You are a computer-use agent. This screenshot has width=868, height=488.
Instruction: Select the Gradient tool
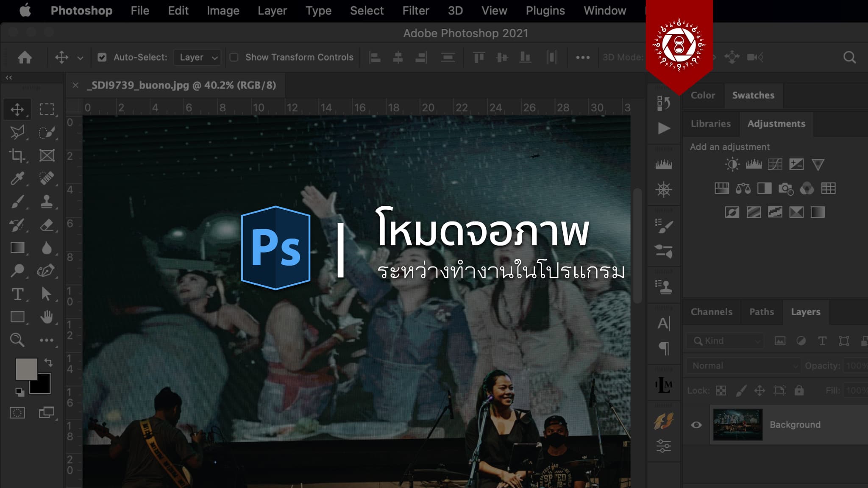[x=17, y=248]
